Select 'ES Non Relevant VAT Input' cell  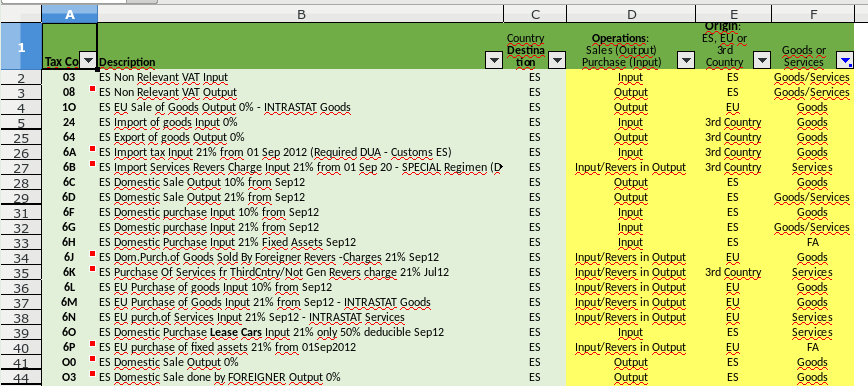pyautogui.click(x=301, y=77)
